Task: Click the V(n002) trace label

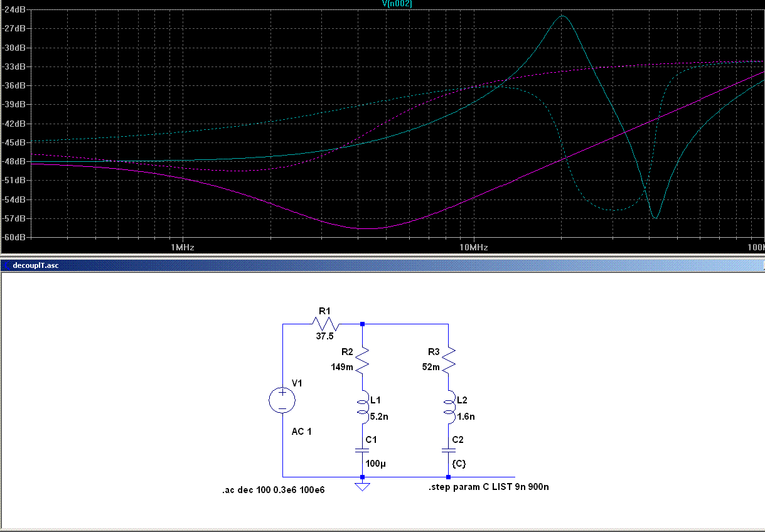Action: click(x=396, y=4)
